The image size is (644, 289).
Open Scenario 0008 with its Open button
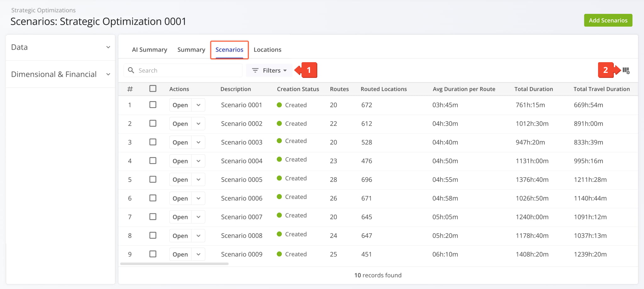coord(180,236)
